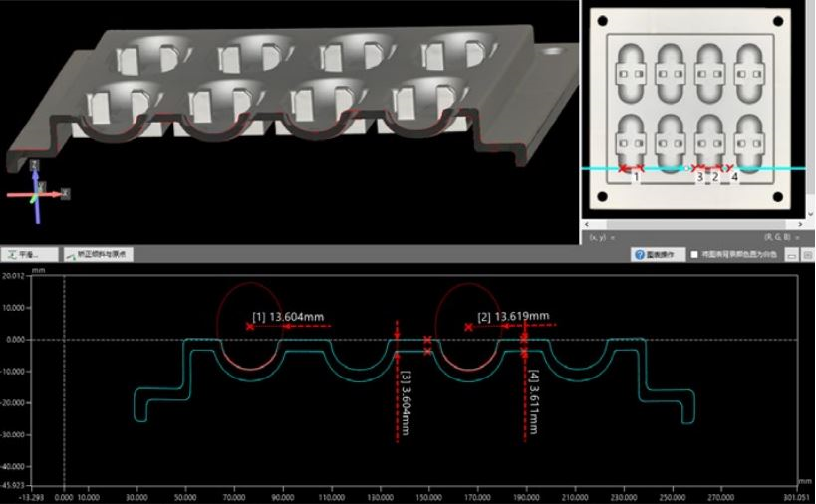
Task: Click the red cross markers near 150mm
Action: tap(428, 346)
